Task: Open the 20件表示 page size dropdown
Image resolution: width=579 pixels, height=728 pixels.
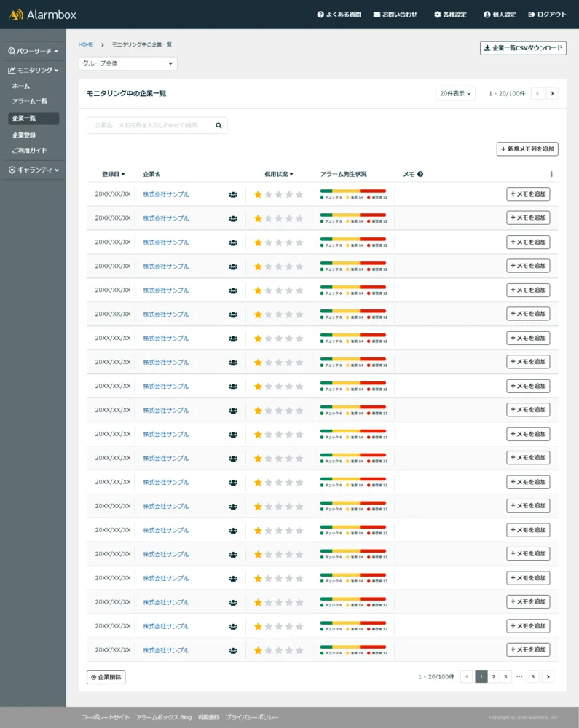Action: (455, 93)
